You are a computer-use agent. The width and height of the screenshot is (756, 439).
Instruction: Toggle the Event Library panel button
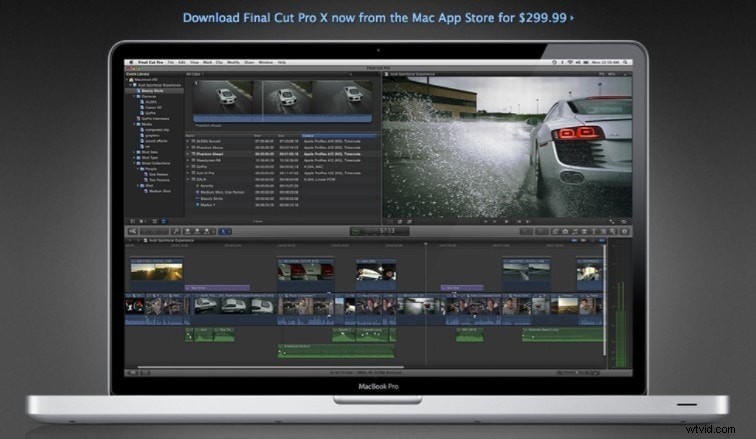(x=133, y=221)
